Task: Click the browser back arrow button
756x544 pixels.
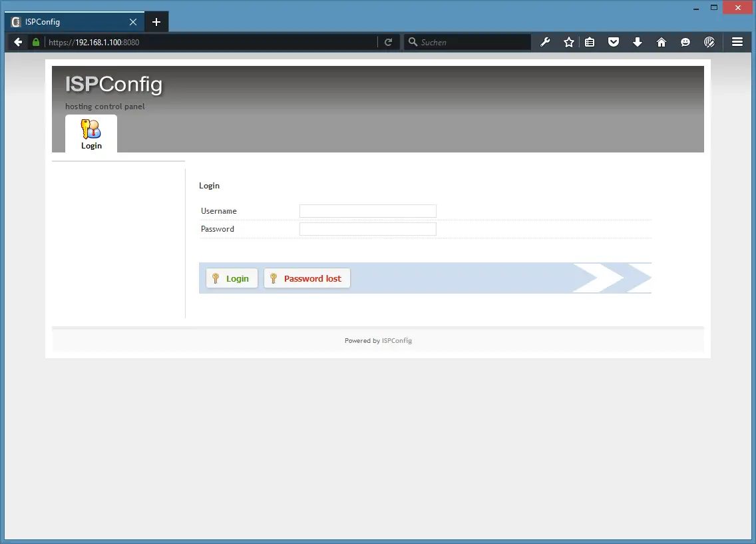Action: pyautogui.click(x=18, y=42)
